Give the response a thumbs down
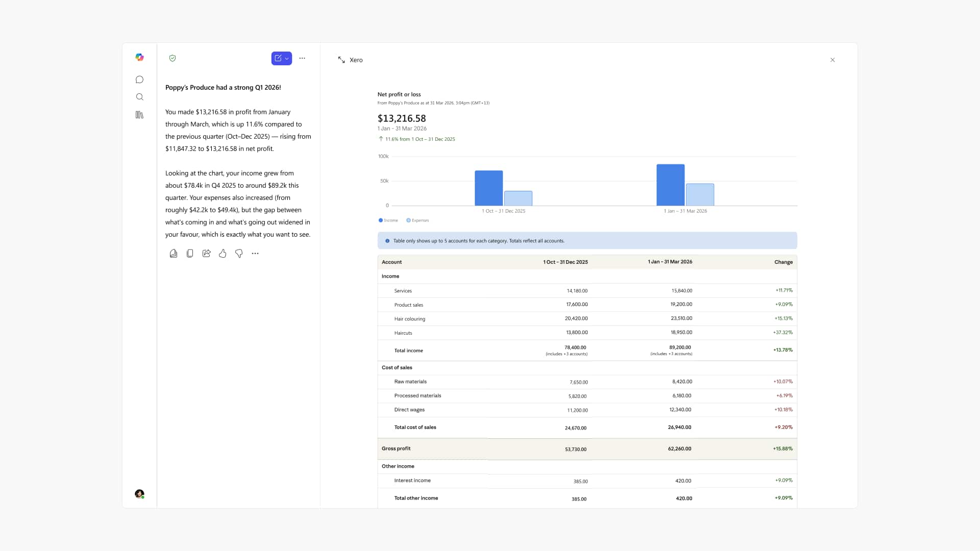 pos(239,254)
